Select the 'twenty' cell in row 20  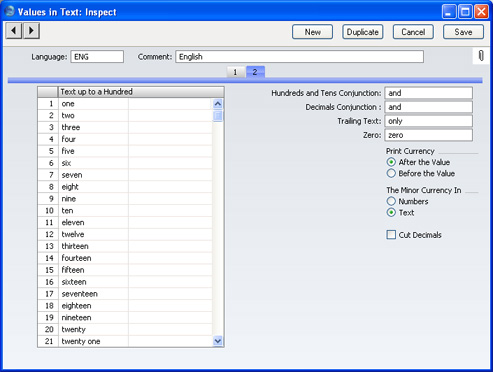coord(93,330)
